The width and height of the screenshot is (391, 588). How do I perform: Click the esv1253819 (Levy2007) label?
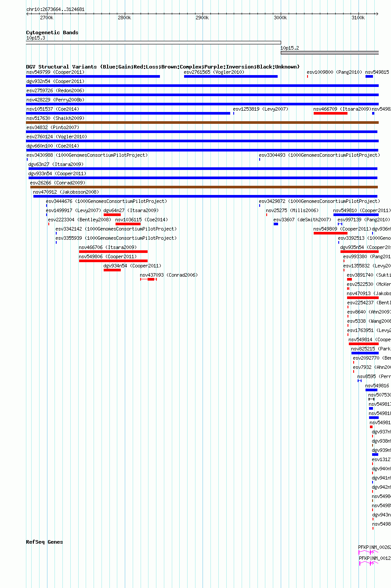261,109
